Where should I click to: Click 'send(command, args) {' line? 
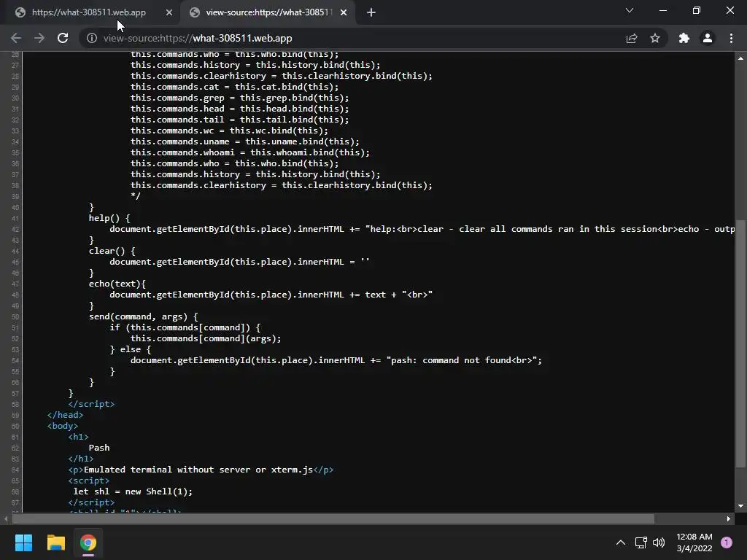(144, 316)
